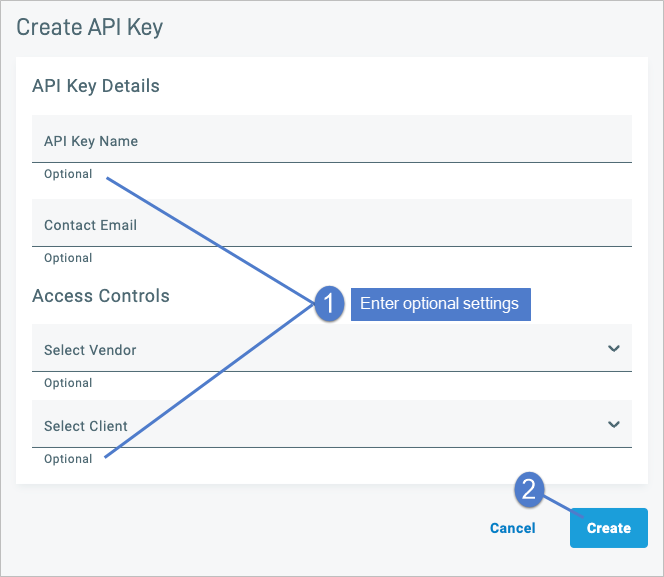
Task: Click the Optional hint under Select Vendor
Action: pos(68,383)
